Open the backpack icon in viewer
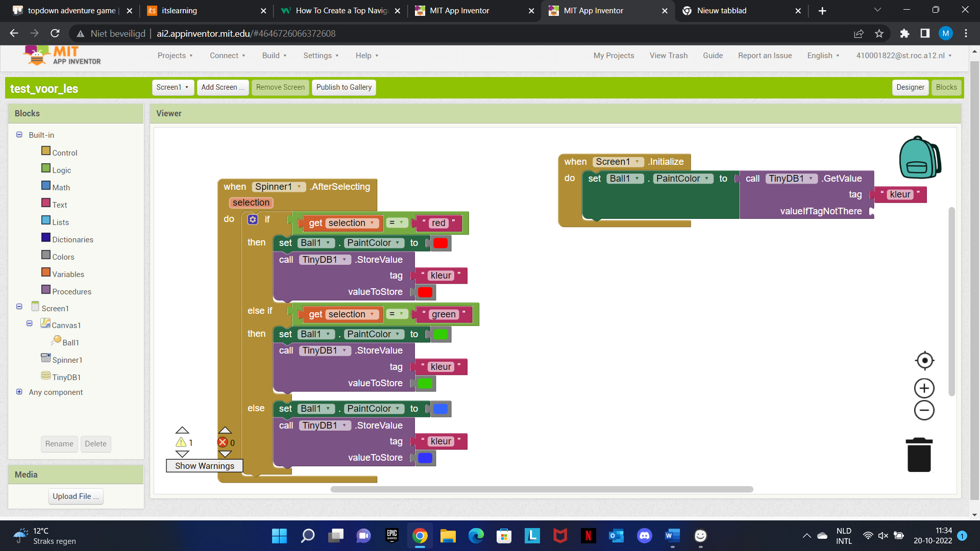The image size is (980, 551). coord(920,158)
